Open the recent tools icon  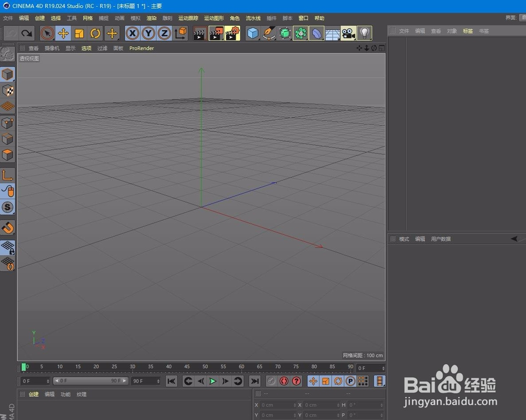tap(112, 33)
